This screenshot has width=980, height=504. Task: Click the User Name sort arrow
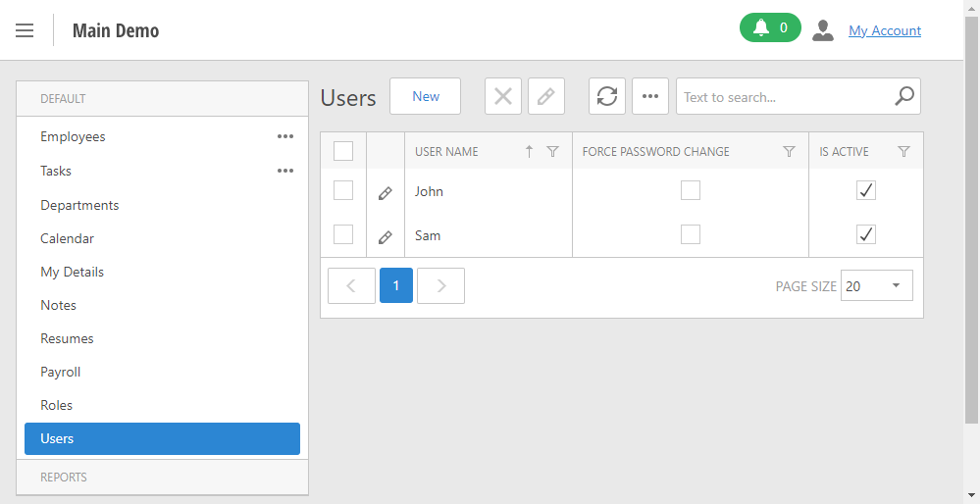coord(529,151)
